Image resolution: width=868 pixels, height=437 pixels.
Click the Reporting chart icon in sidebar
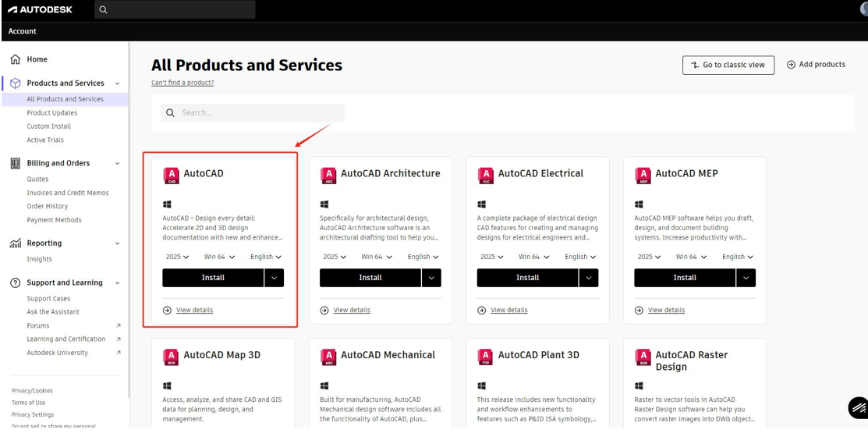coord(16,243)
